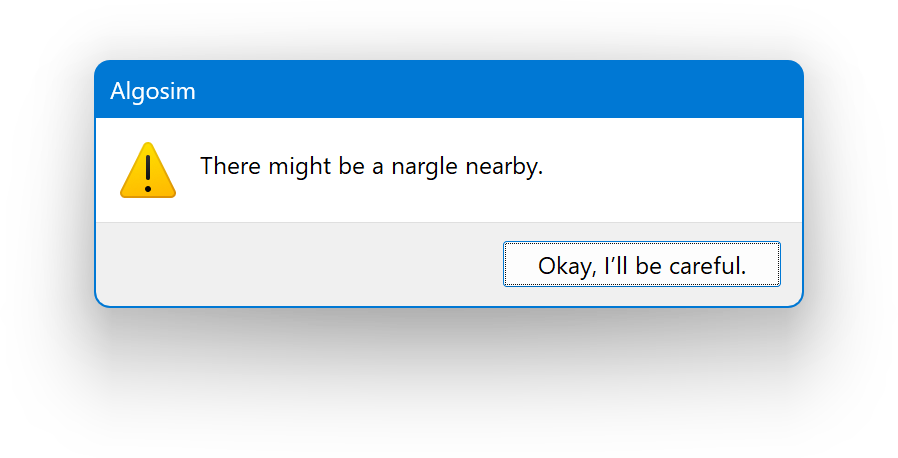Click the word "nargle" in the message
The width and height of the screenshot is (898, 458).
[x=424, y=167]
